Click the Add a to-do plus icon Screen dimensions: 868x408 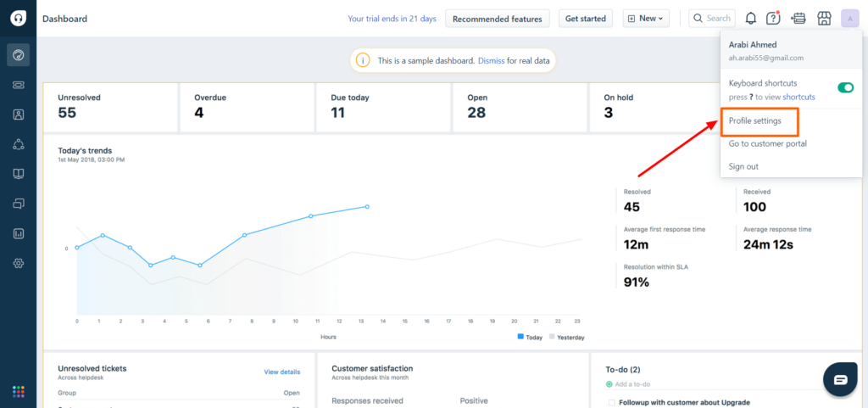[609, 384]
